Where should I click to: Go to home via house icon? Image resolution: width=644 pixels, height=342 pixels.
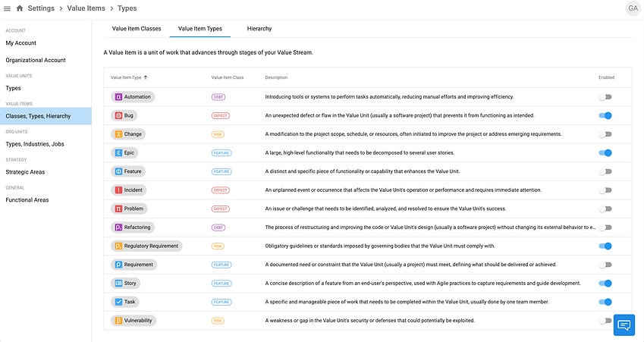(x=19, y=8)
